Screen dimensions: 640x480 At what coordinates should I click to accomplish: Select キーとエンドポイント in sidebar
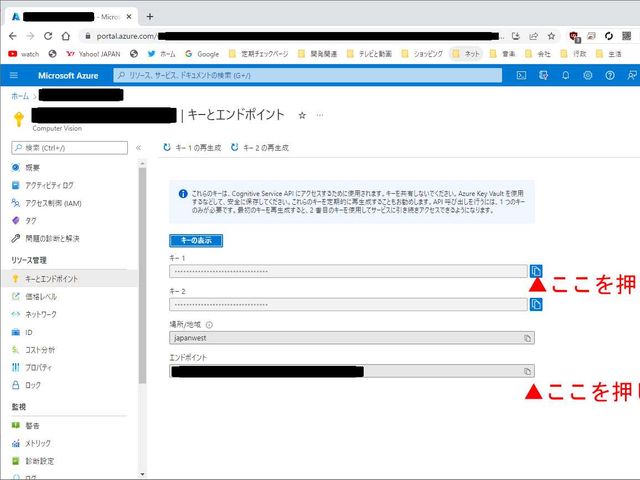tap(69, 279)
